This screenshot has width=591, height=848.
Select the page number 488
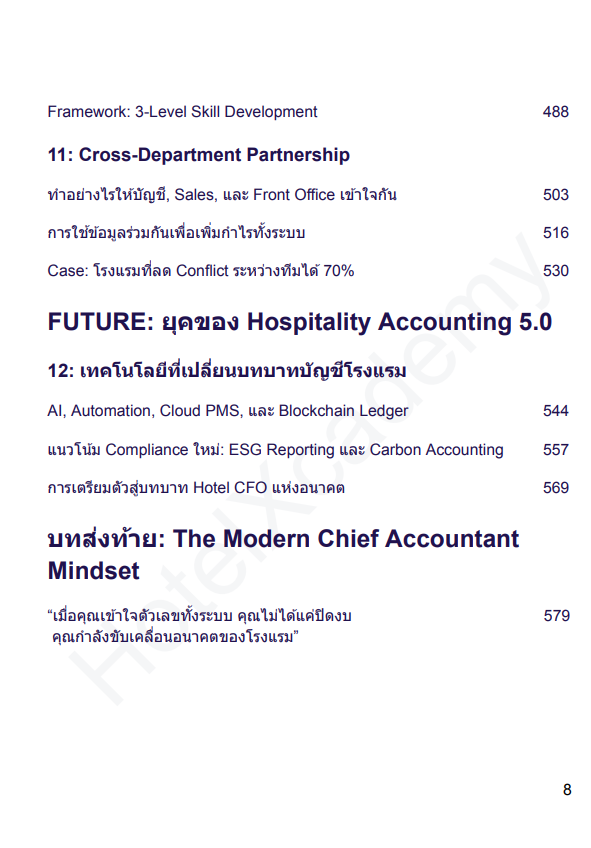556,112
